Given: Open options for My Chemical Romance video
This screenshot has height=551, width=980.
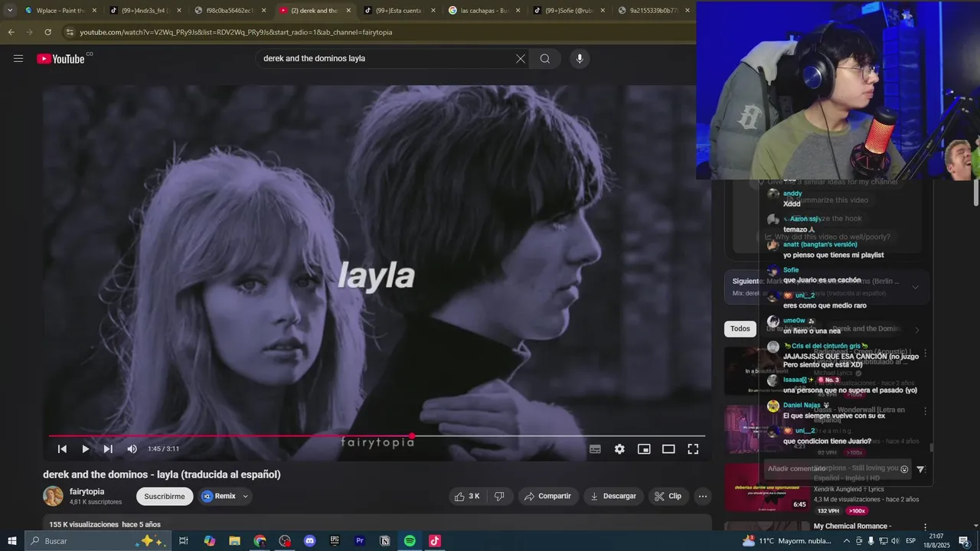Looking at the screenshot, I should 925,527.
